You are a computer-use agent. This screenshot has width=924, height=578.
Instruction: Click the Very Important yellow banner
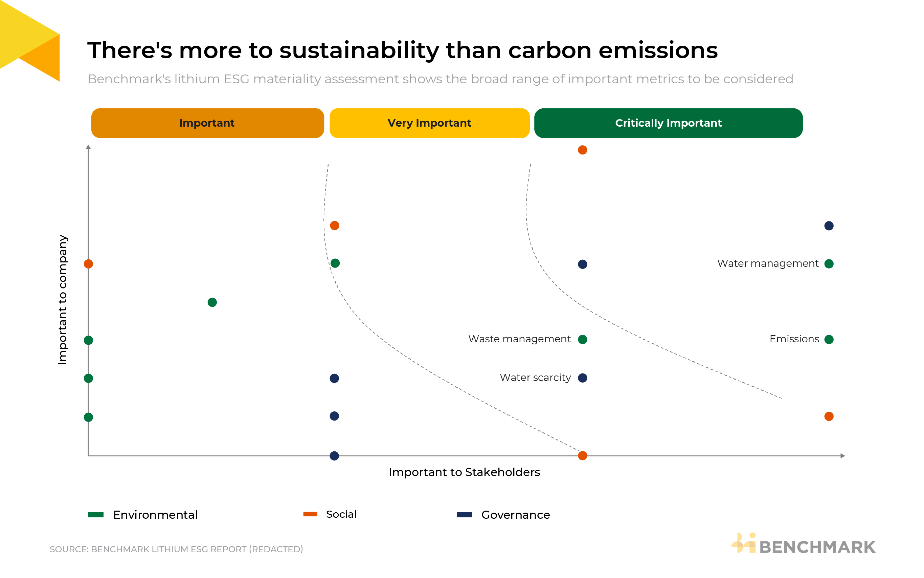429,123
